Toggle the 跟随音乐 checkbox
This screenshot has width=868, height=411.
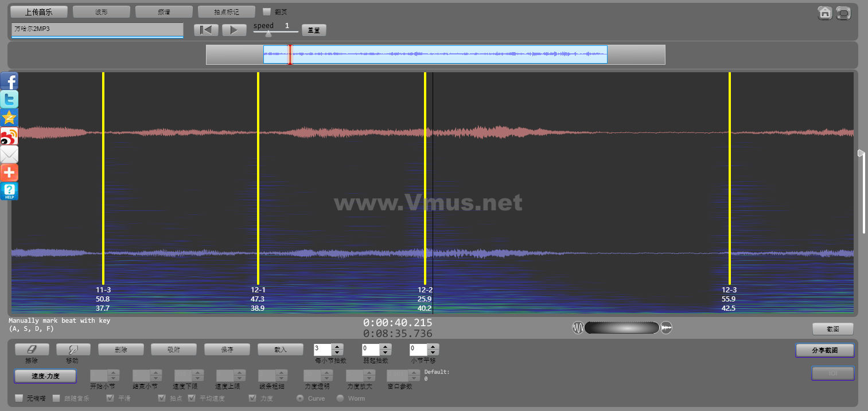[56, 398]
